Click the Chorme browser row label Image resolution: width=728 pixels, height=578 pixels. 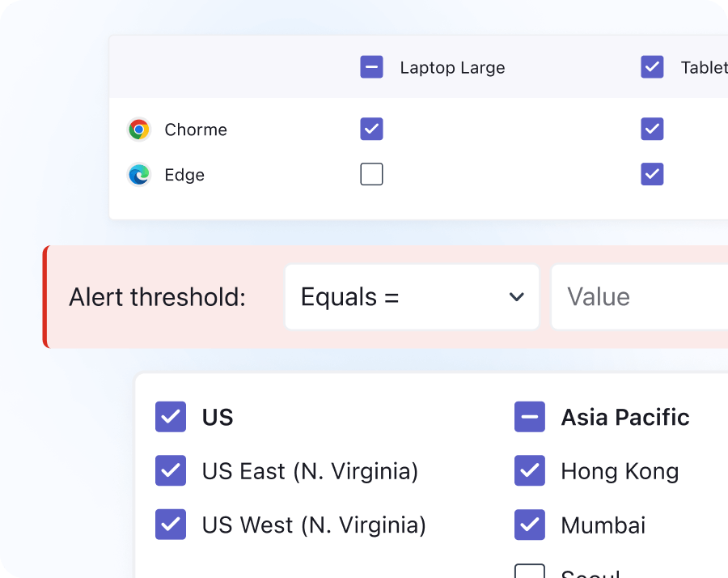pos(196,130)
